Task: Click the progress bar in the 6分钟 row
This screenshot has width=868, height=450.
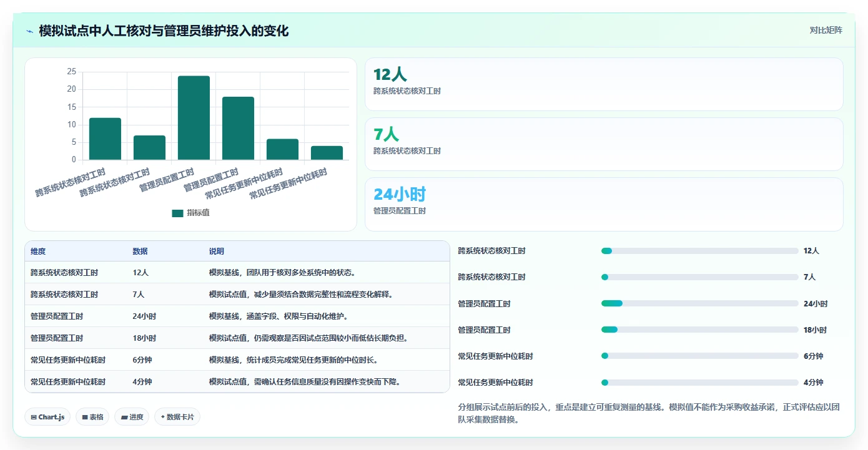Action: pos(699,356)
